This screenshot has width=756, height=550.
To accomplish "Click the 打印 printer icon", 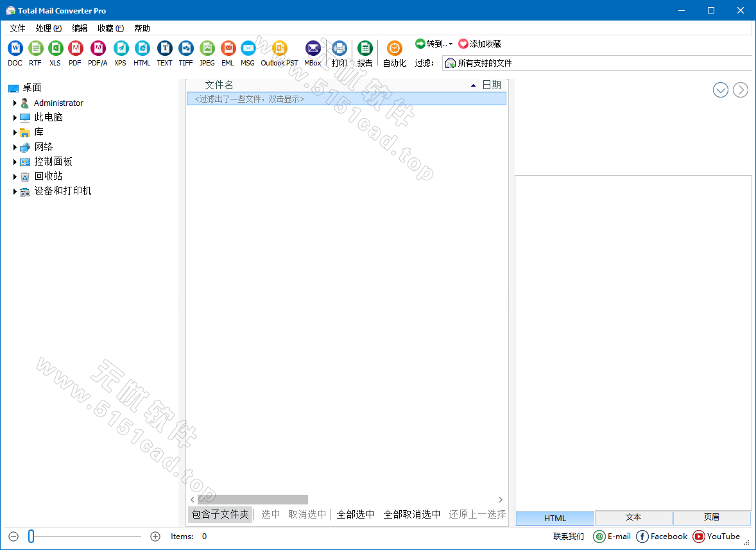I will click(339, 48).
